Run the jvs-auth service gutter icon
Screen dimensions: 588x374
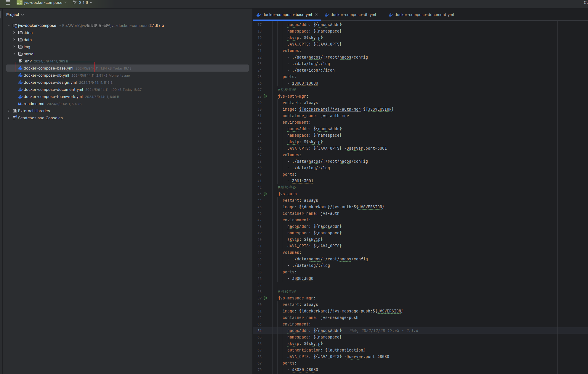click(x=265, y=194)
